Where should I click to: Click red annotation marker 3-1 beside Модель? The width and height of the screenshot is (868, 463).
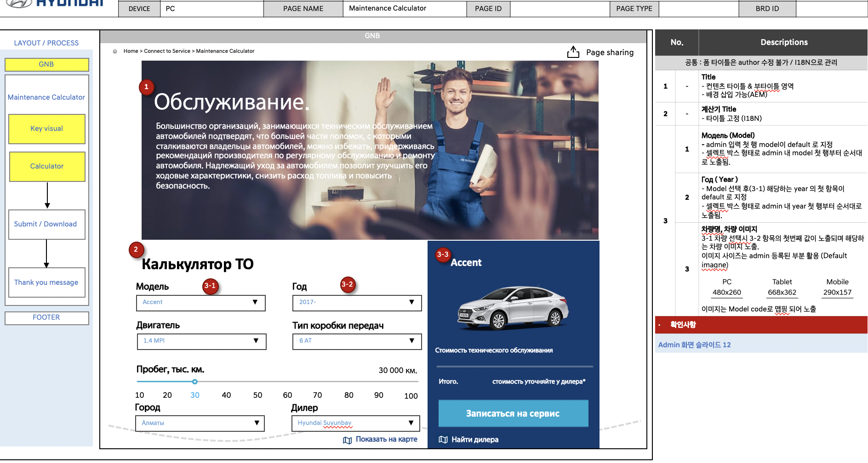[x=210, y=286]
